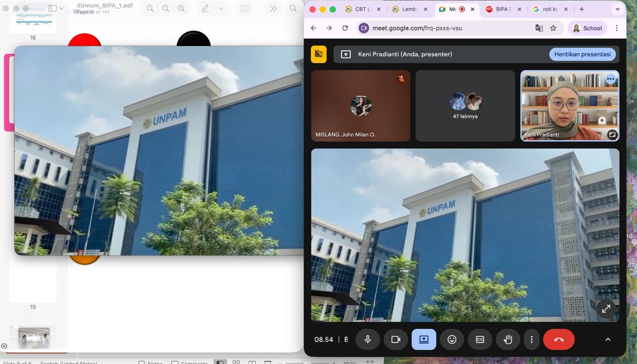The height and width of the screenshot is (364, 637).
Task: Toggle the sidebar in the PDF viewer
Action: (x=52, y=8)
